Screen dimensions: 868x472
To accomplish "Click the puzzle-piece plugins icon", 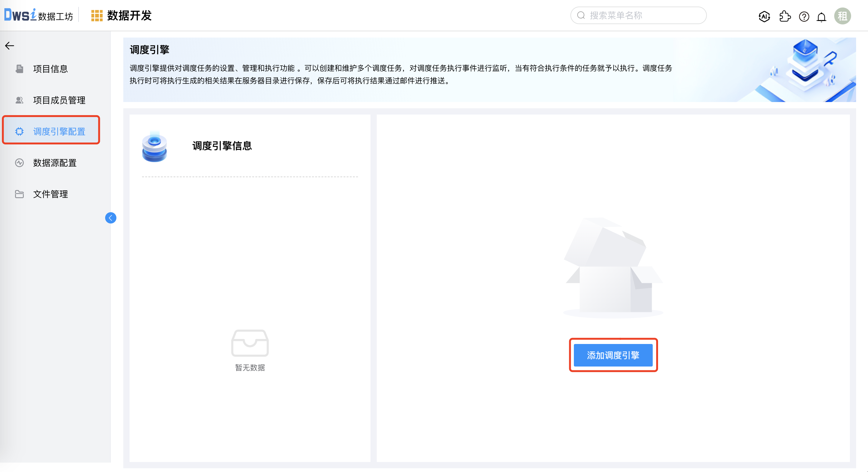I will (x=785, y=16).
